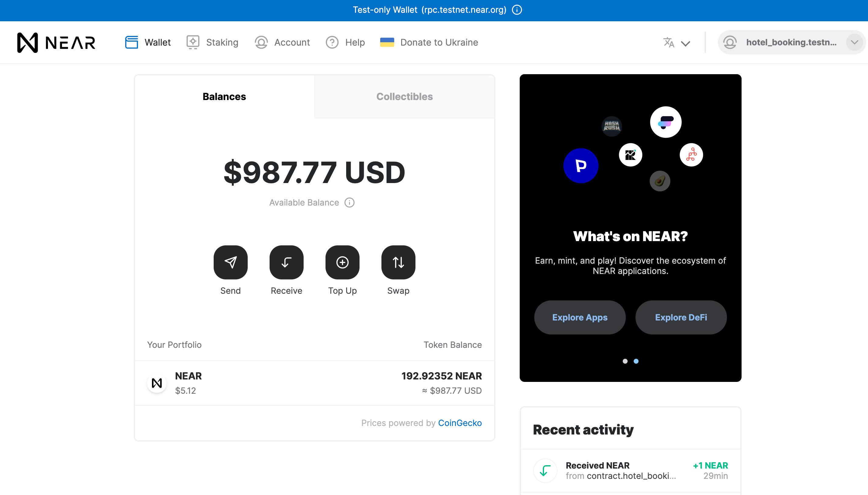868x495 pixels.
Task: Open the Account page
Action: (x=282, y=42)
